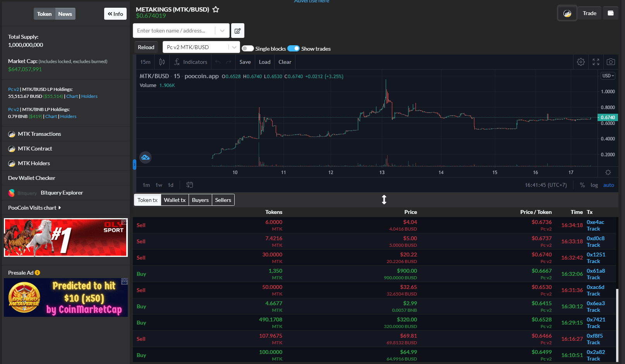625x364 pixels.
Task: Toggle the Single blocks switch
Action: [248, 48]
